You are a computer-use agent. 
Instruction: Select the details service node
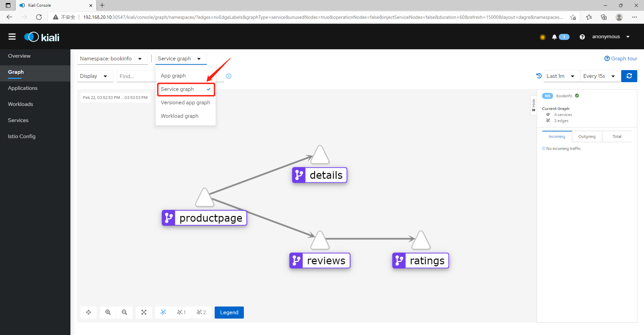point(319,175)
